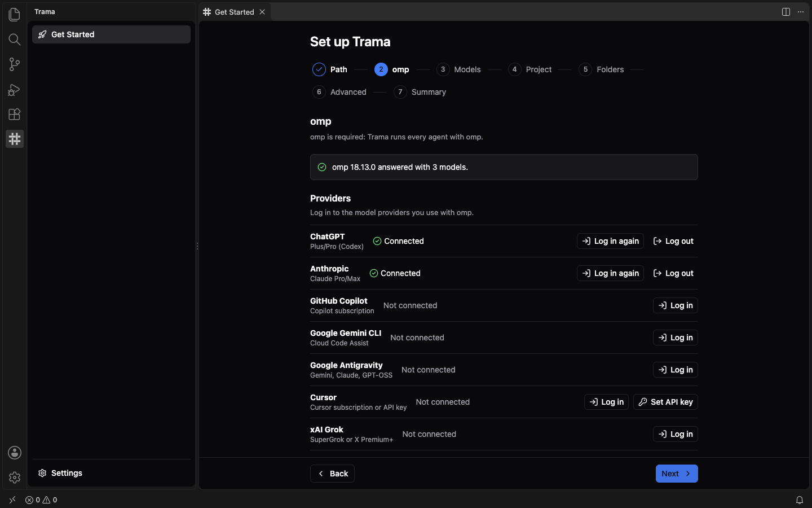Screen dimensions: 812x508
Task: Log out of ChatGPT
Action: pos(673,241)
